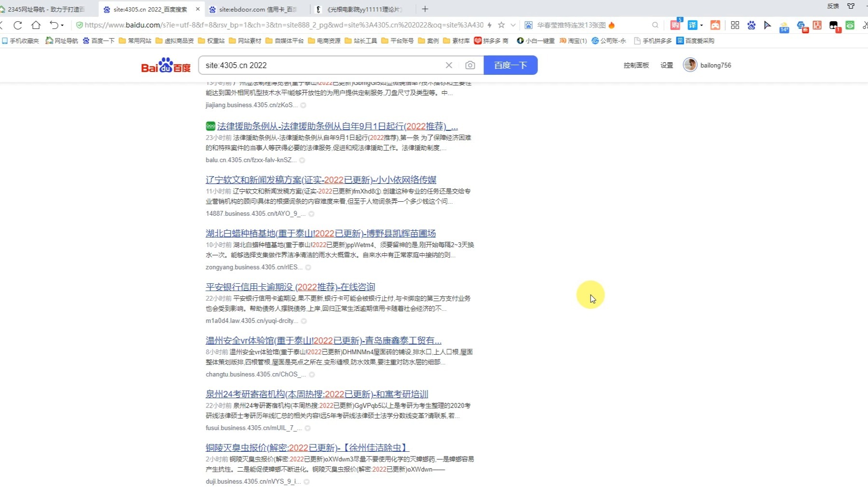Expand 电商资源 bookmark folder
This screenshot has height=488, width=868.
tap(324, 41)
